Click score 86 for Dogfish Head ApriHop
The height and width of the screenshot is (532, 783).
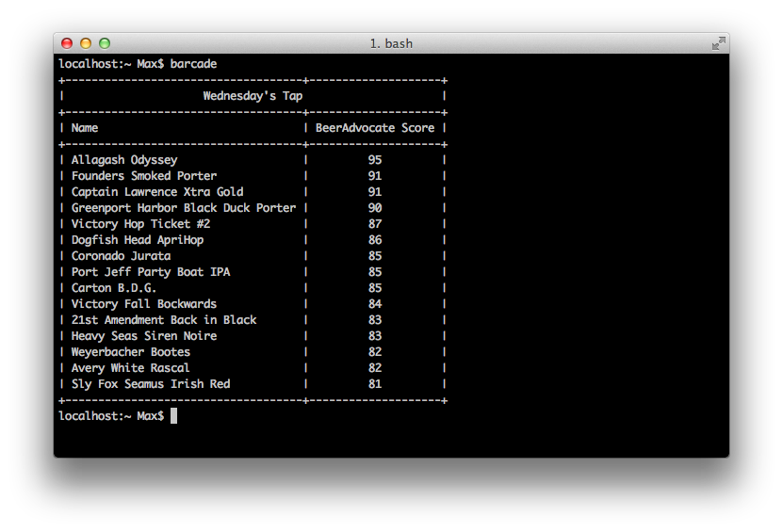375,240
